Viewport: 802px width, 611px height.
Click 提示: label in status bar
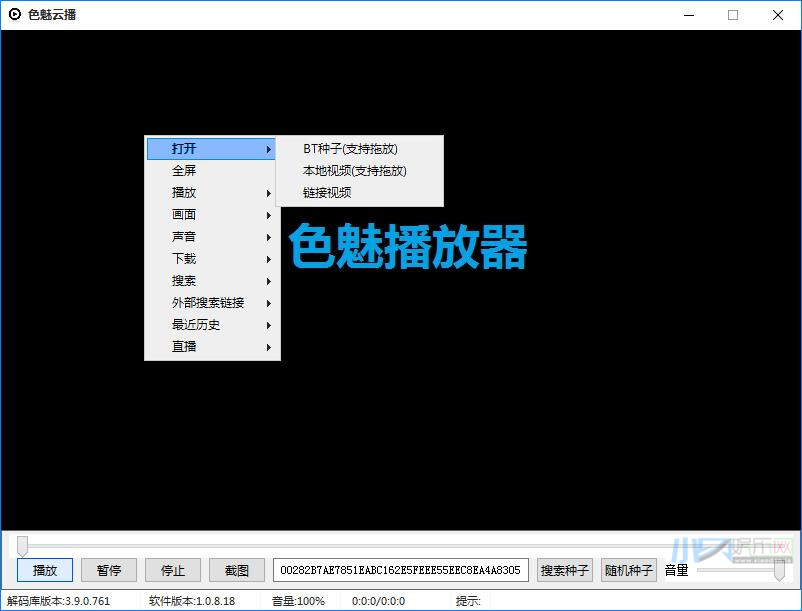pos(468,601)
